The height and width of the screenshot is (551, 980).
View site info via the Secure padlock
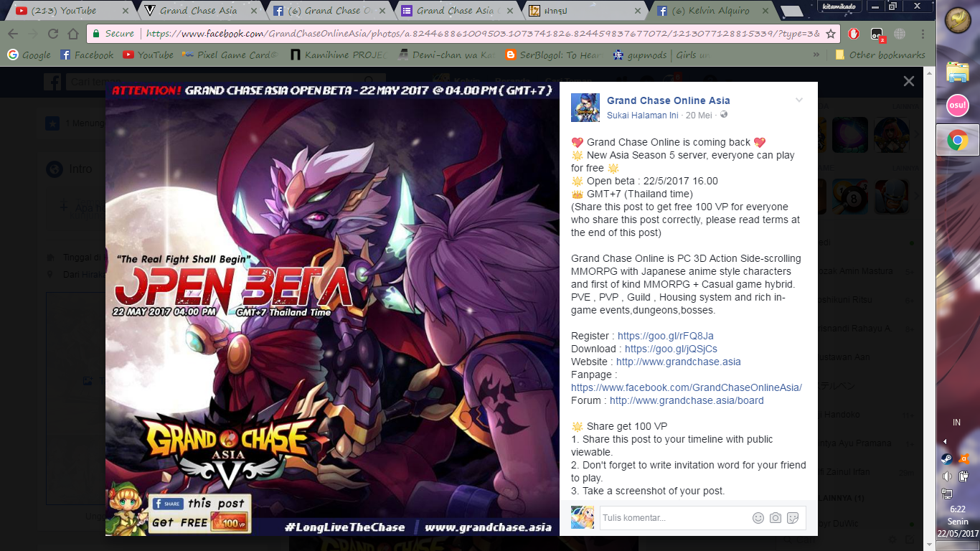(x=113, y=34)
